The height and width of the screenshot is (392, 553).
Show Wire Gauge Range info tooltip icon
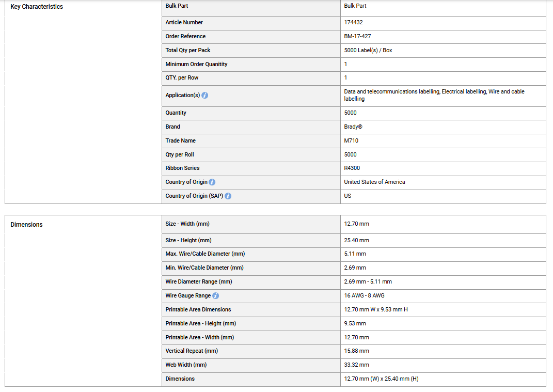tap(215, 295)
